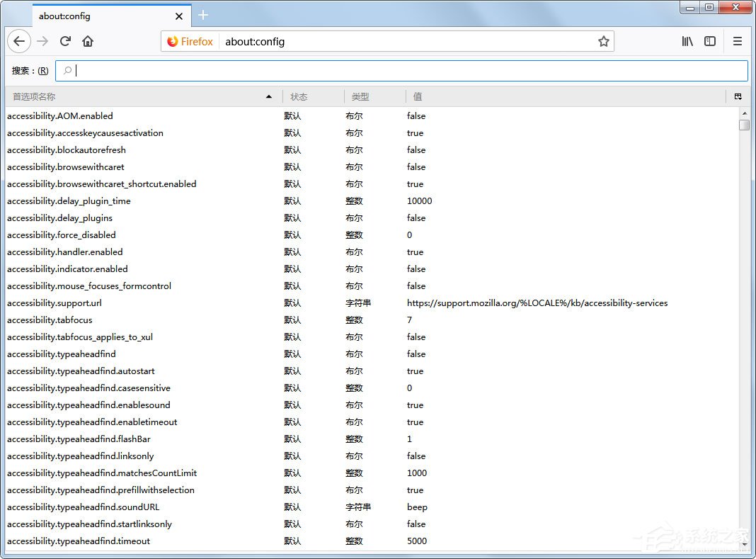Select the support.mozilla.org URL value
This screenshot has height=559, width=756.
(x=537, y=303)
